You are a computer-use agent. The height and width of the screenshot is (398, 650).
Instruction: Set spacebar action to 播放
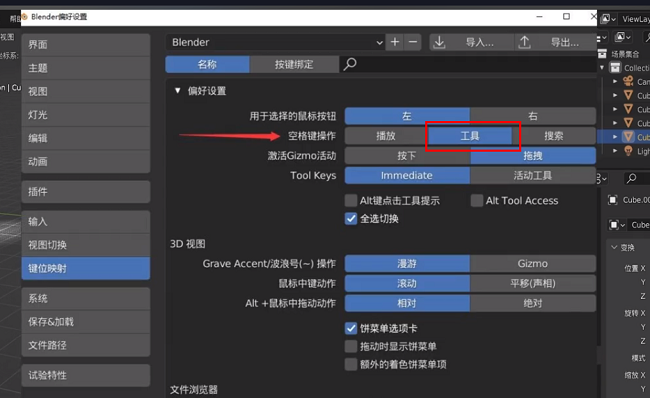(386, 136)
